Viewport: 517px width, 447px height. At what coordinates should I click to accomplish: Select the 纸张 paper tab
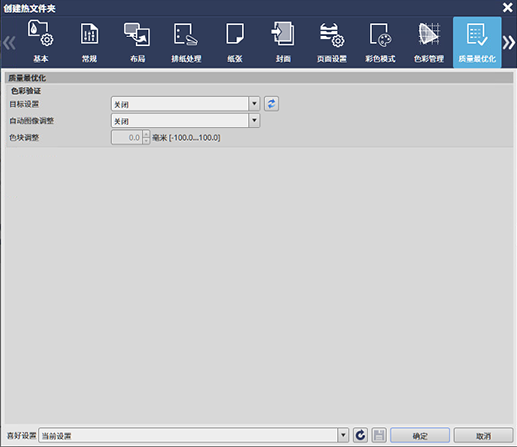tap(235, 42)
